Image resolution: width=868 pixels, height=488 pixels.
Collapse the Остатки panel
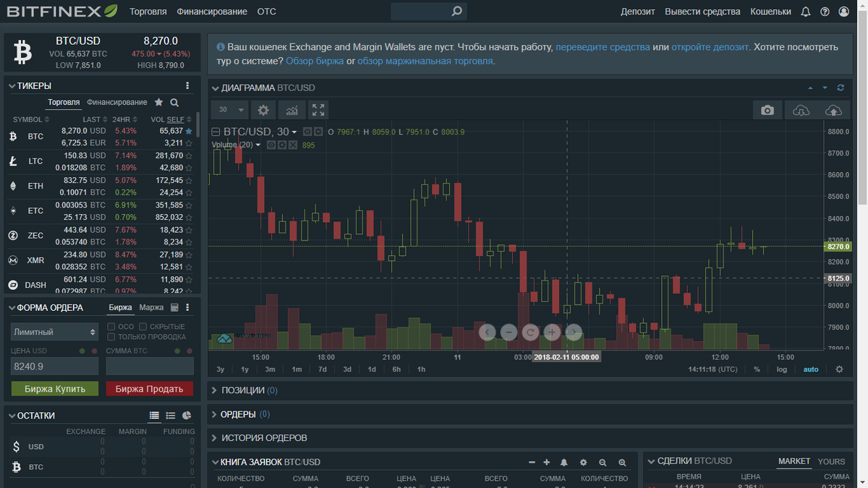[12, 416]
